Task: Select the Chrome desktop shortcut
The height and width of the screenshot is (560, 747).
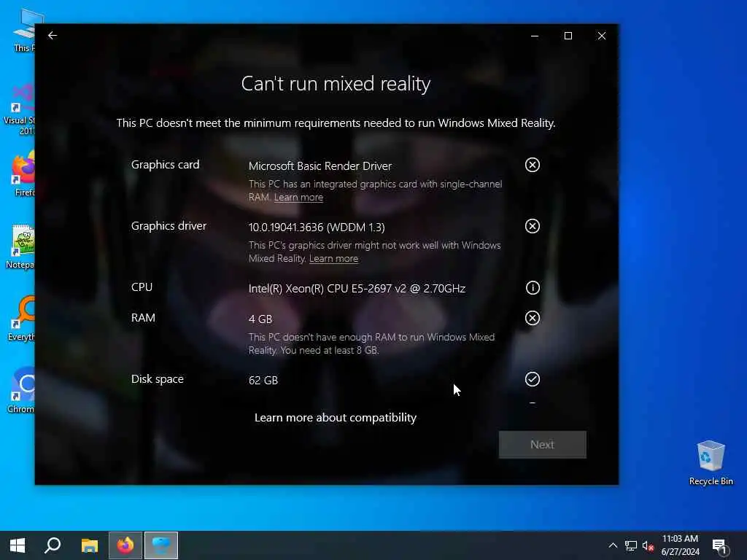Action: (x=21, y=391)
